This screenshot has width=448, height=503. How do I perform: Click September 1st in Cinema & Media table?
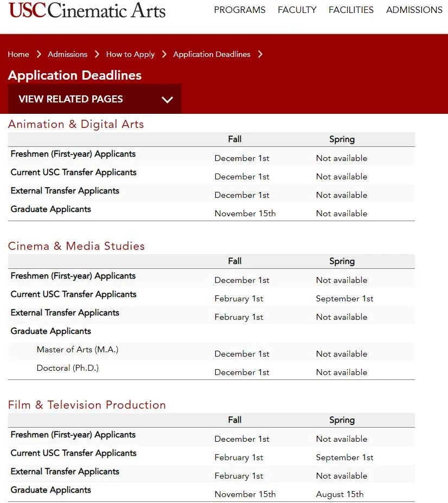(344, 299)
